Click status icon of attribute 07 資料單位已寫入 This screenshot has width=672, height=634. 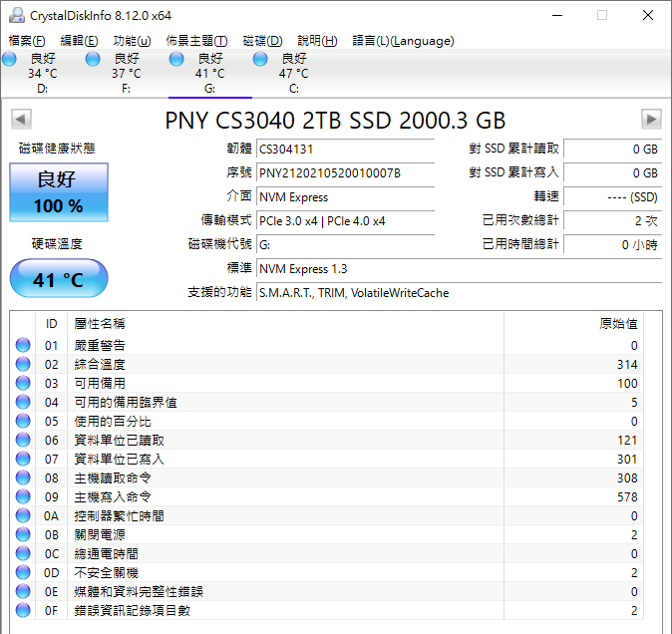pos(23,459)
